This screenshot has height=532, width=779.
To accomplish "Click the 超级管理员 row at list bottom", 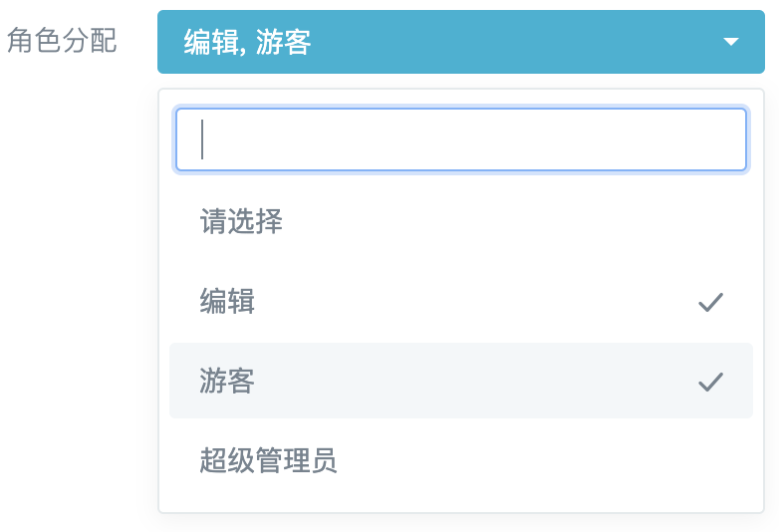I will pyautogui.click(x=461, y=460).
